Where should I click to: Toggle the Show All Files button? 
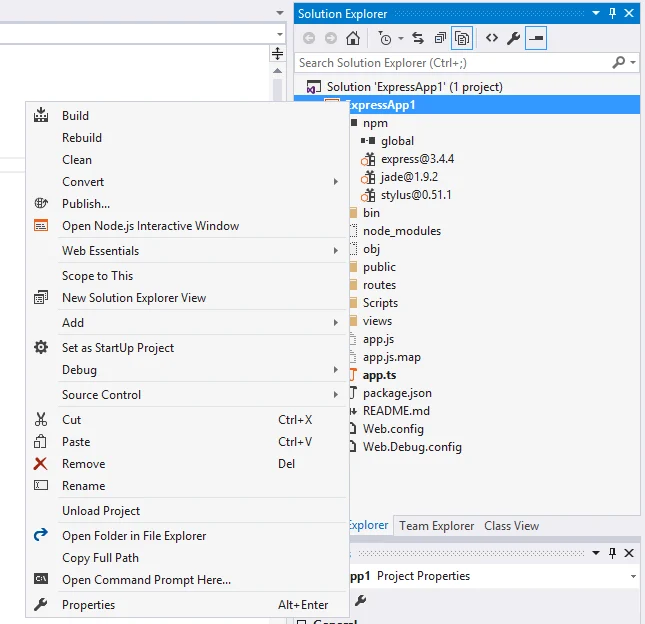462,38
